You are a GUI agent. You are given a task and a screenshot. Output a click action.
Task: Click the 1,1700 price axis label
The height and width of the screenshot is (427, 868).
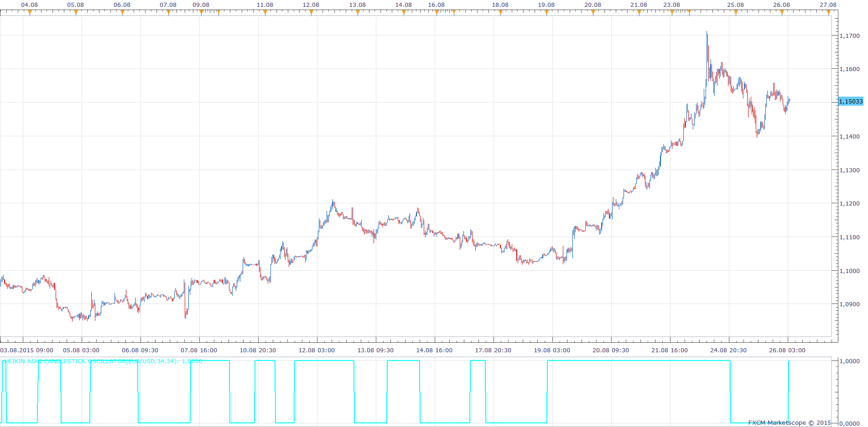click(850, 36)
